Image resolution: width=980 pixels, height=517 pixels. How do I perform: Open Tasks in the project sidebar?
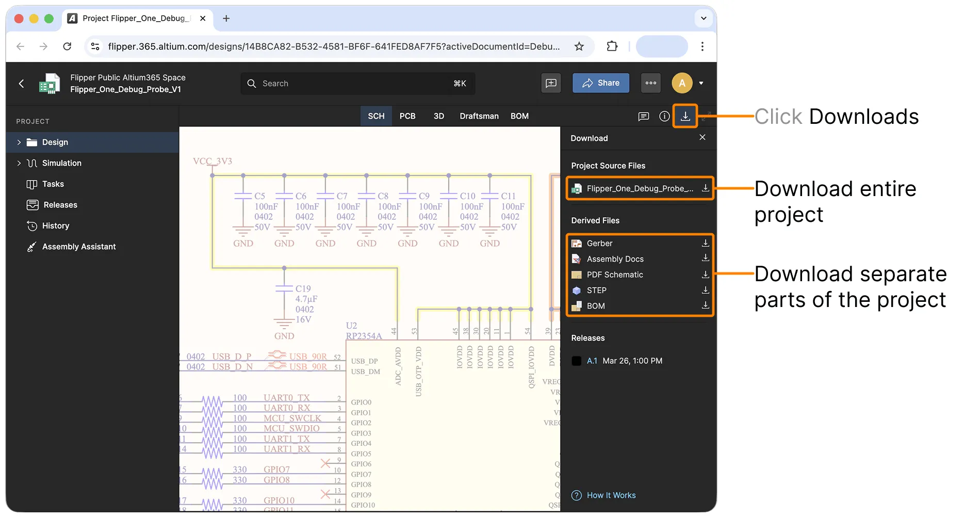[53, 184]
